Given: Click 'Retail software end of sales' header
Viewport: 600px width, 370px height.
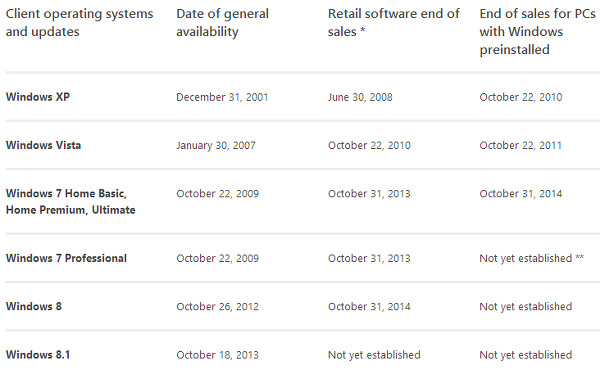Looking at the screenshot, I should (x=394, y=23).
